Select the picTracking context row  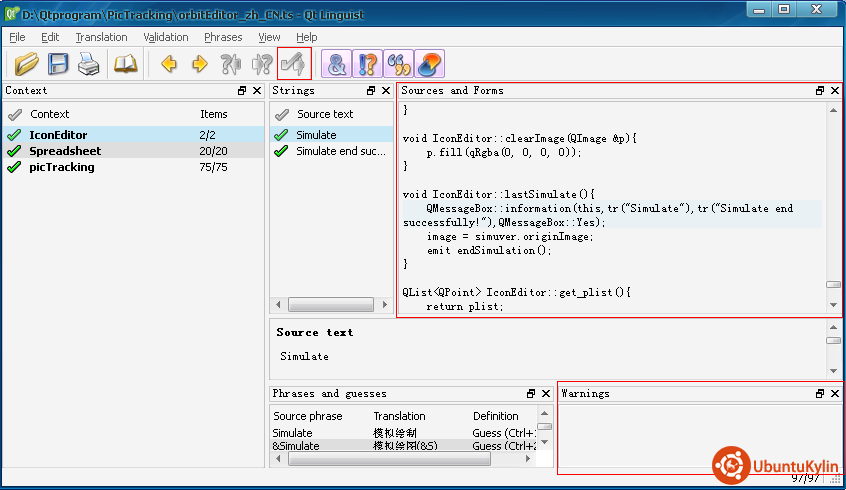coord(62,167)
